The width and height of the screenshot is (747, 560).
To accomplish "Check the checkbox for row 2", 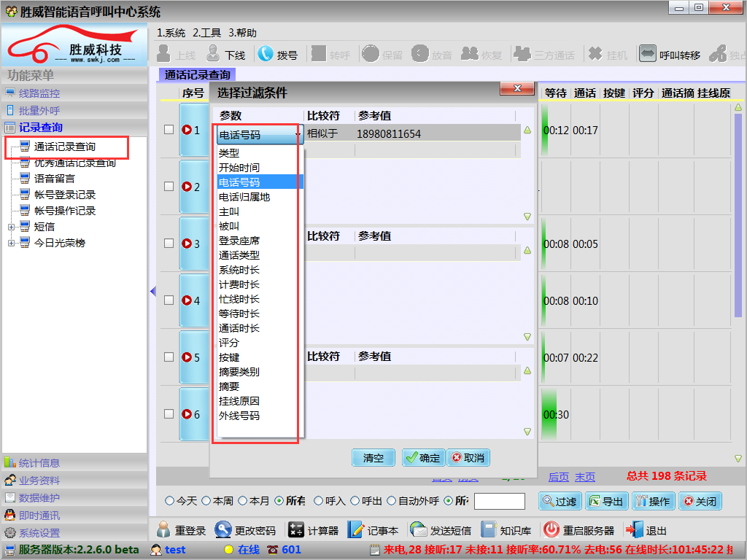I will tap(169, 187).
